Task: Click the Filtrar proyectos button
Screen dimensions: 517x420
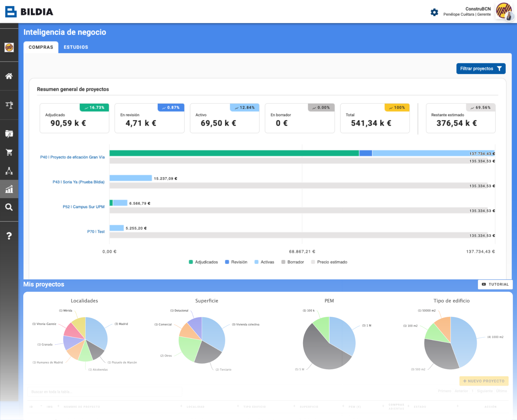Action: point(481,68)
